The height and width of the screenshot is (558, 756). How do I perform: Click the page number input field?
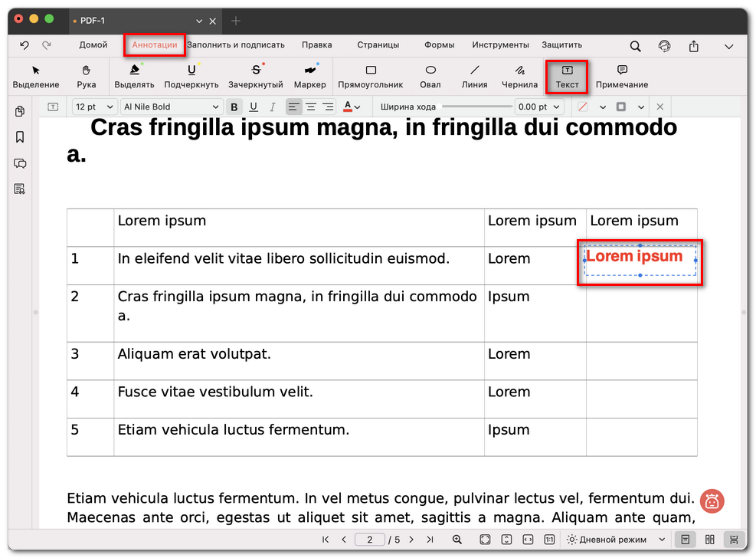pos(370,540)
